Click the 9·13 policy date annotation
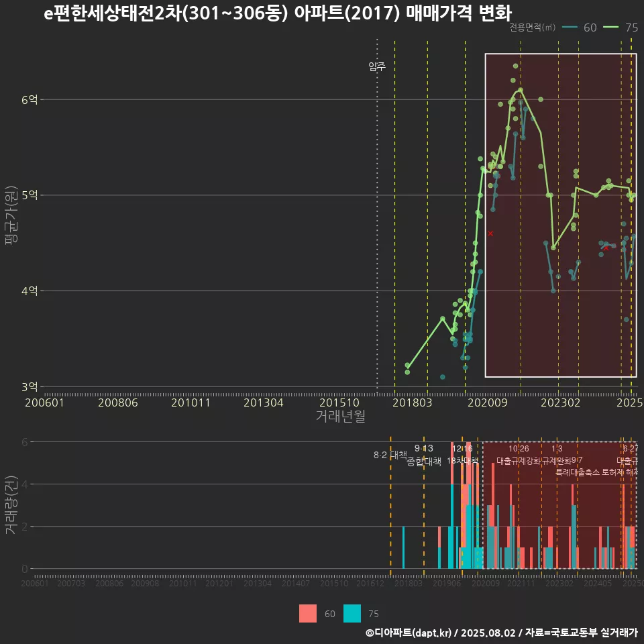This screenshot has width=644, height=644. pyautogui.click(x=423, y=449)
